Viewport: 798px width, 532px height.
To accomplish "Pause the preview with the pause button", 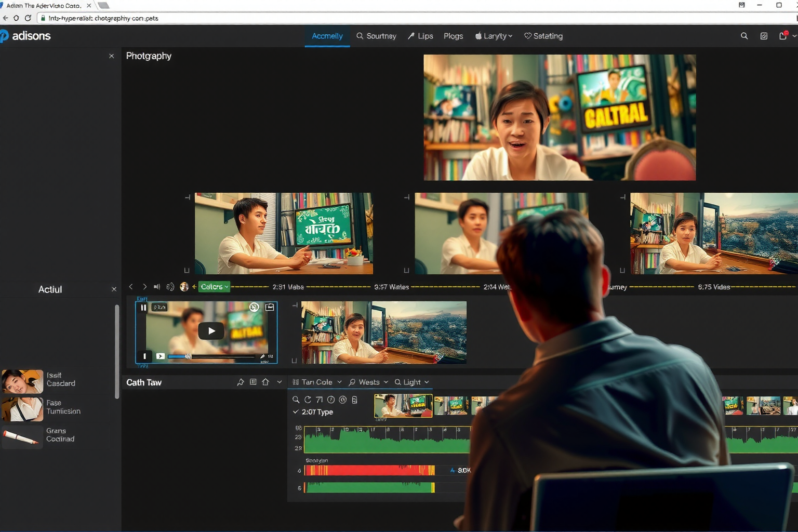I will click(143, 308).
